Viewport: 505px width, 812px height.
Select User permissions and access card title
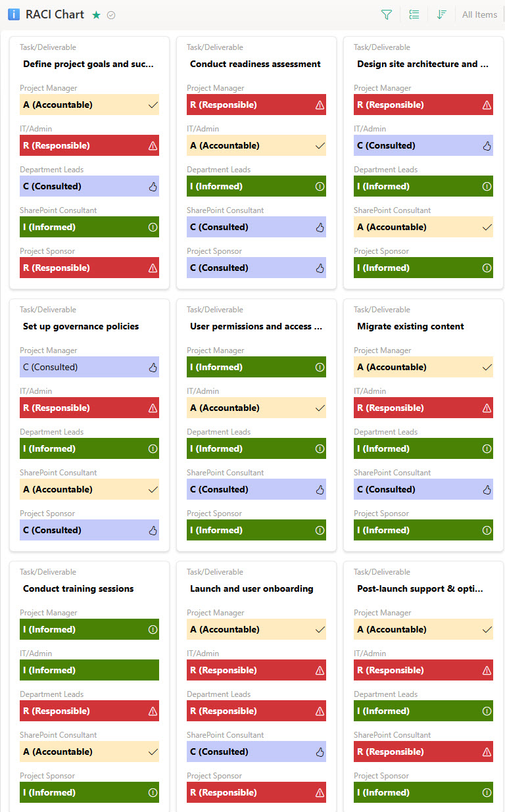[256, 326]
